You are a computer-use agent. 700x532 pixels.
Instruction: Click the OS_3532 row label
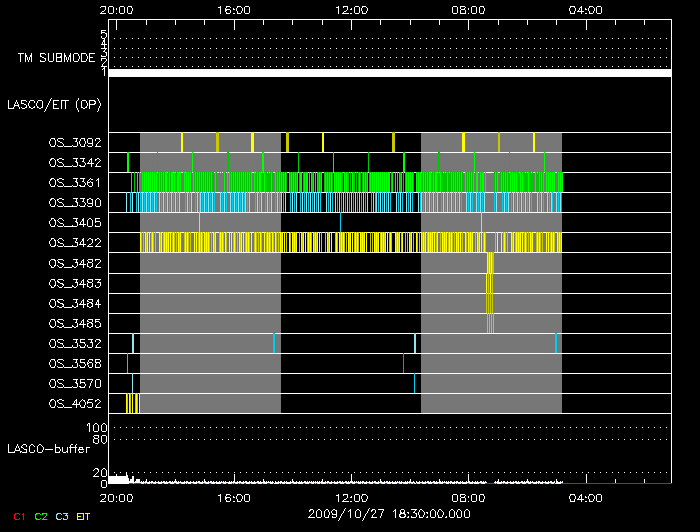(74, 343)
